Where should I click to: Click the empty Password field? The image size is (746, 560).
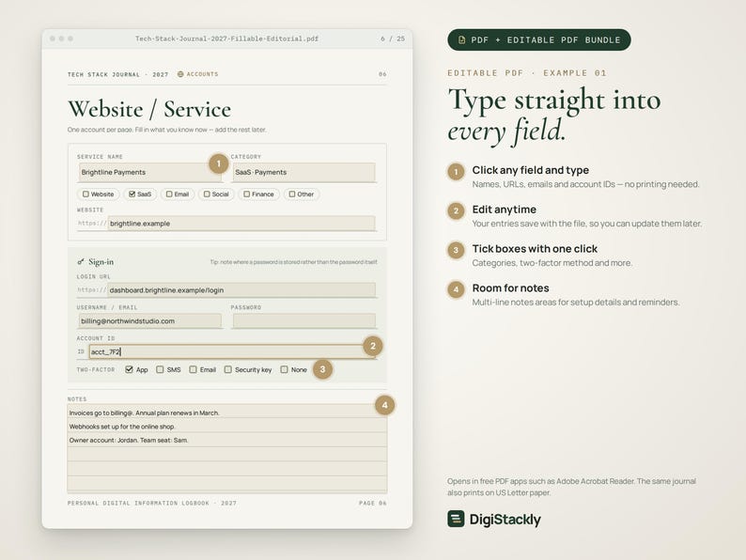pos(304,321)
